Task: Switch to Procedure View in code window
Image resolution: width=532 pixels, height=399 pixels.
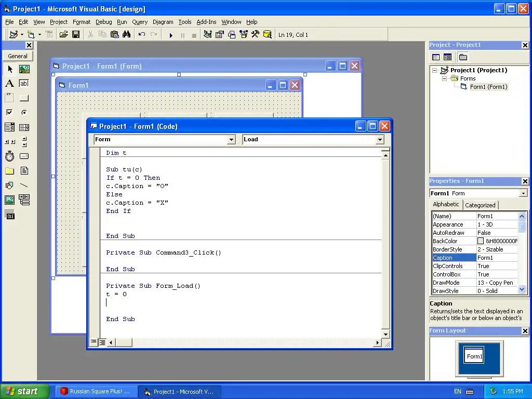Action: pyautogui.click(x=94, y=342)
